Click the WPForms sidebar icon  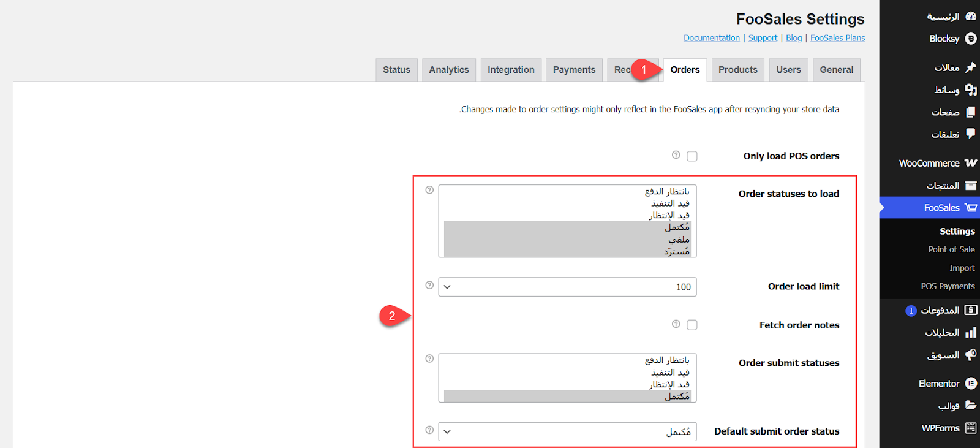point(971,428)
